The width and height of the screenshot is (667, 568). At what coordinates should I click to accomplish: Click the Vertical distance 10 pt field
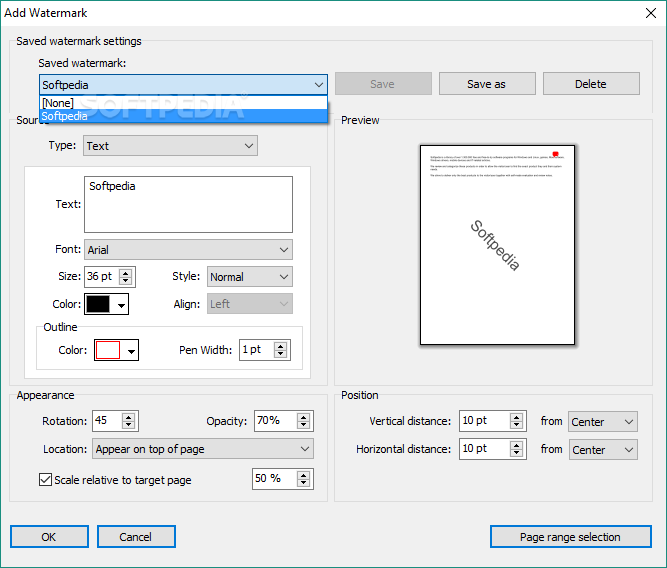point(485,421)
